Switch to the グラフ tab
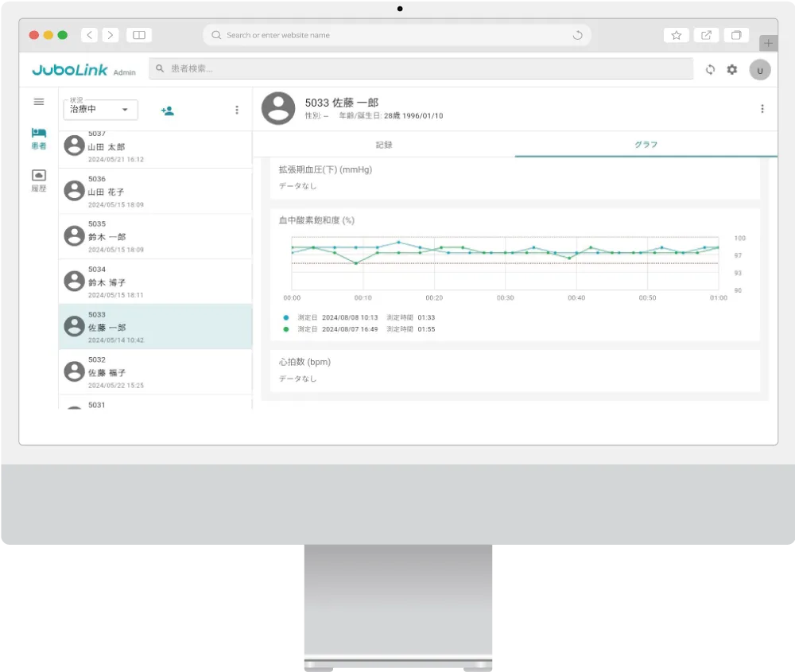 pos(646,145)
